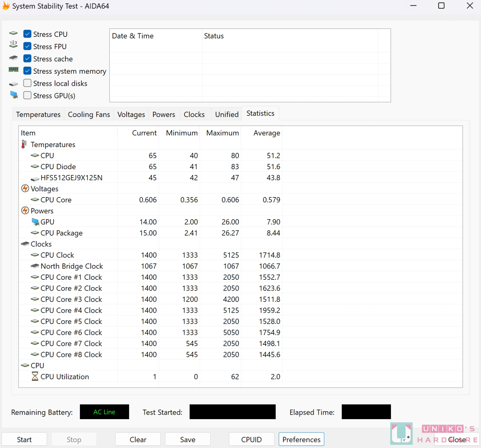Enable the Stress GPU(s) checkbox
The height and width of the screenshot is (448, 481).
(28, 95)
